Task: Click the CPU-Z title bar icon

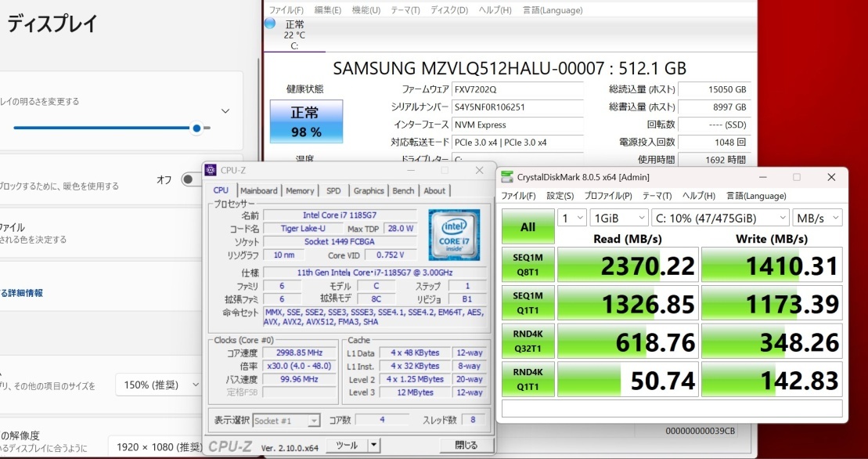Action: point(210,170)
